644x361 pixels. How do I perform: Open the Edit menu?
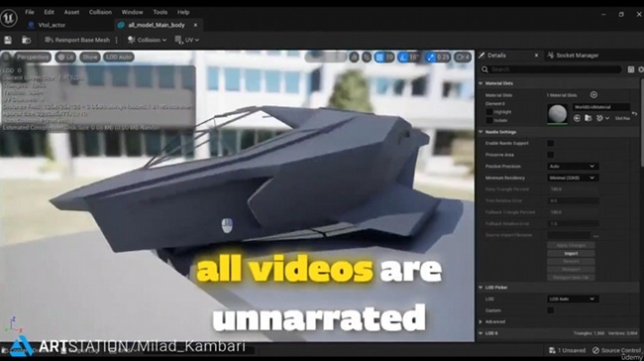click(49, 12)
